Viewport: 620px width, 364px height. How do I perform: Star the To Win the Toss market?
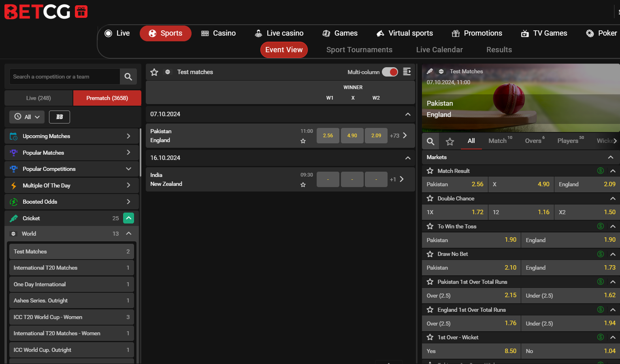pyautogui.click(x=430, y=226)
